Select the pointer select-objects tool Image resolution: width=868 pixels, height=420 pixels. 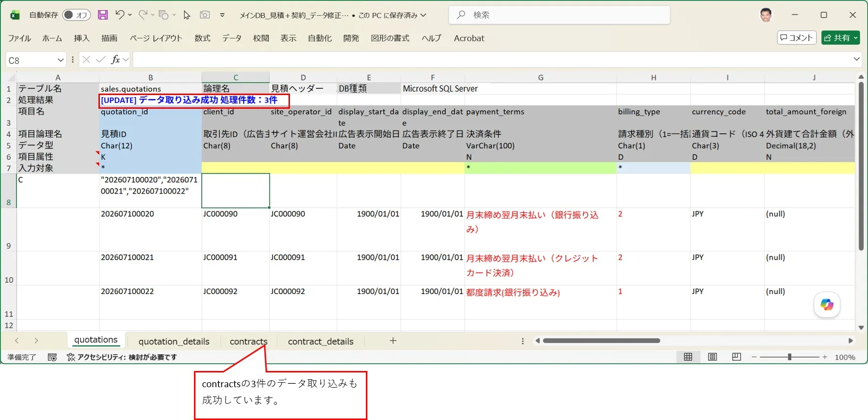pos(187,15)
